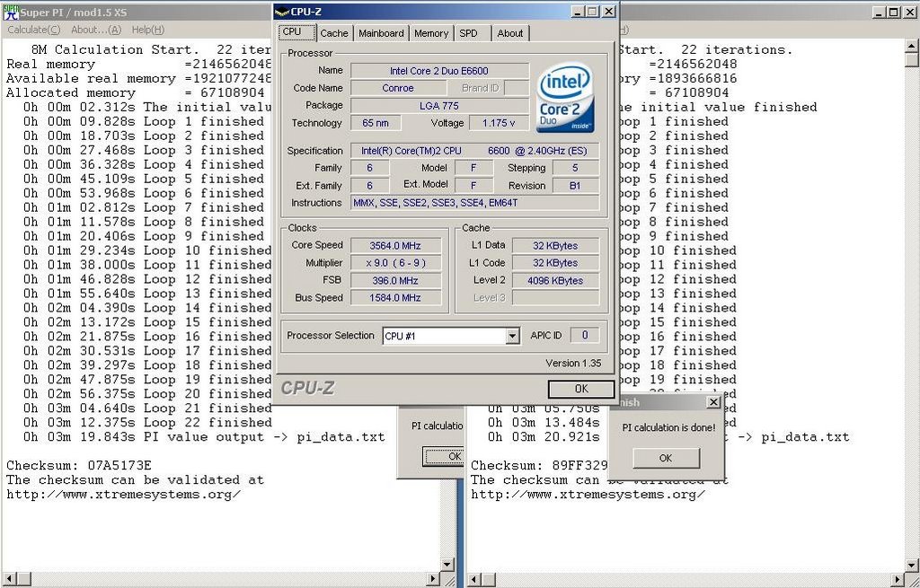920x588 pixels.
Task: Click left window xtremesystems.org URL line
Action: (x=123, y=495)
